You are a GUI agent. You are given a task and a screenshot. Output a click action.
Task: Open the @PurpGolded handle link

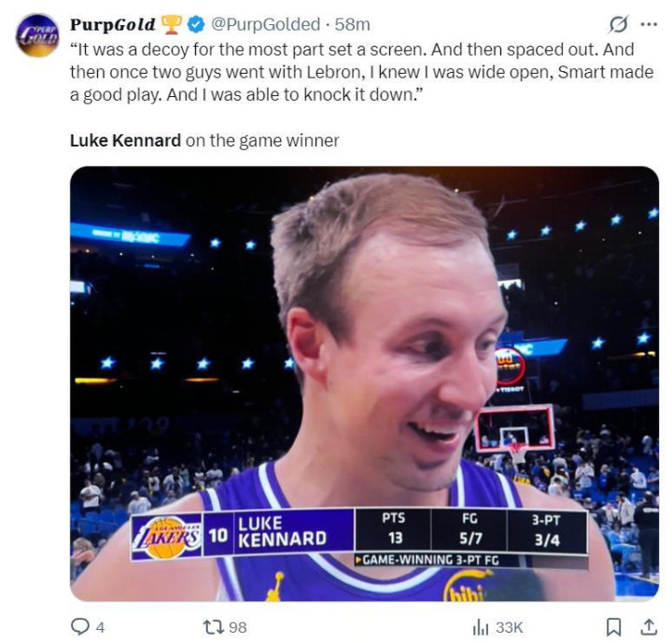coord(264,24)
